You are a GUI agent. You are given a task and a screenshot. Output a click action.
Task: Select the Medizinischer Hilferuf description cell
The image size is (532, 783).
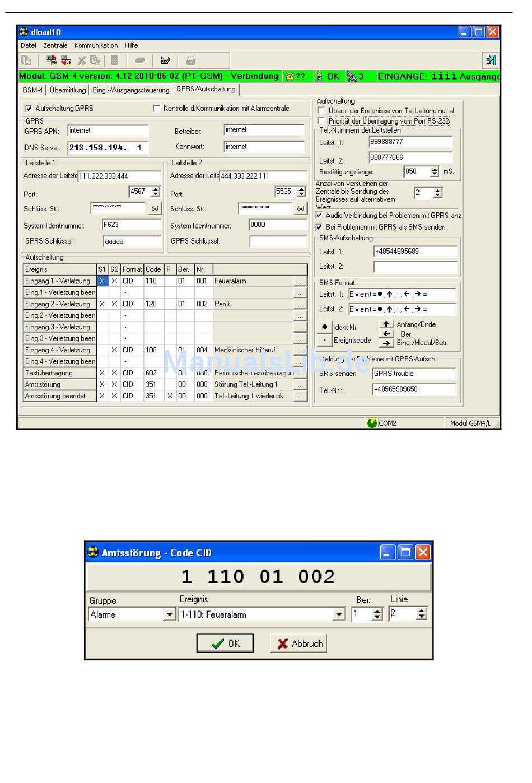pos(253,350)
